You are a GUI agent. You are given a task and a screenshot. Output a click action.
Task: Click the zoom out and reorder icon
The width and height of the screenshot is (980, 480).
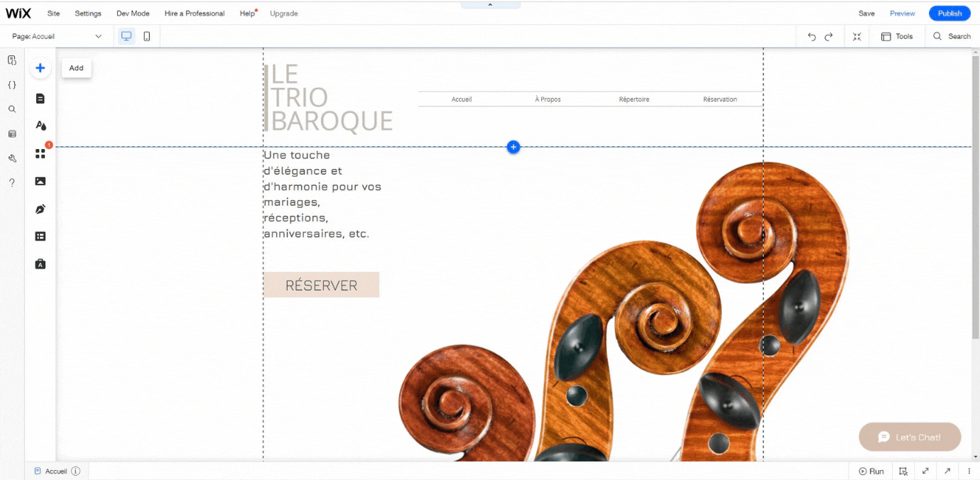pos(857,36)
